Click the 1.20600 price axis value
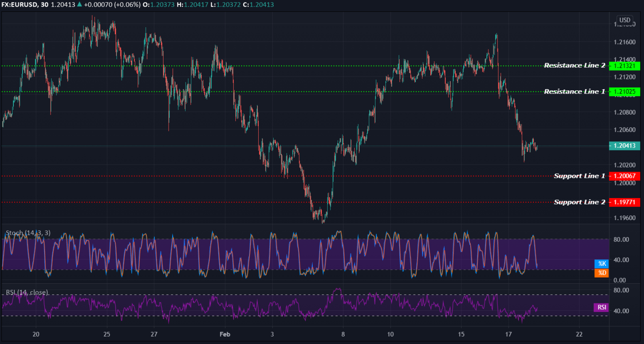Screen dimensions: 644x344 625,130
